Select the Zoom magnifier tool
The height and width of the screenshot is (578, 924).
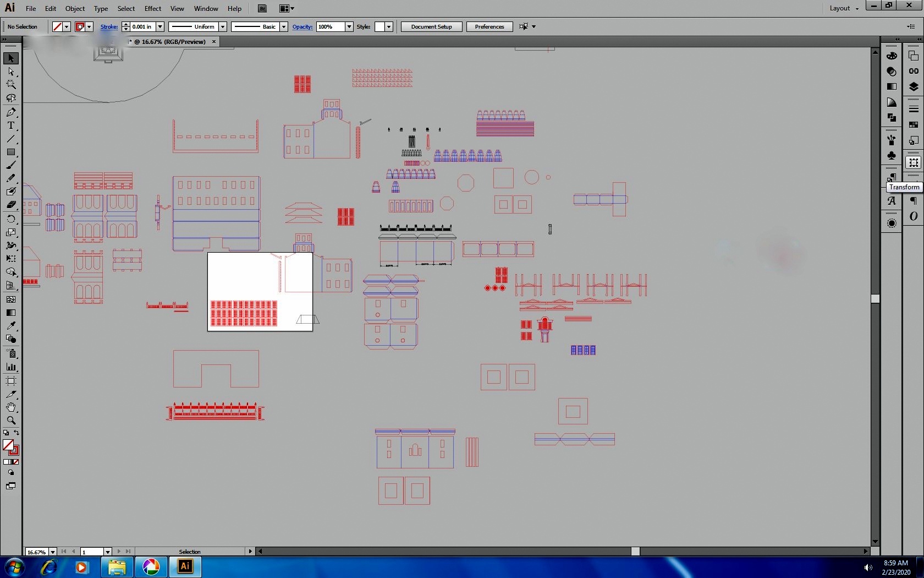(11, 420)
